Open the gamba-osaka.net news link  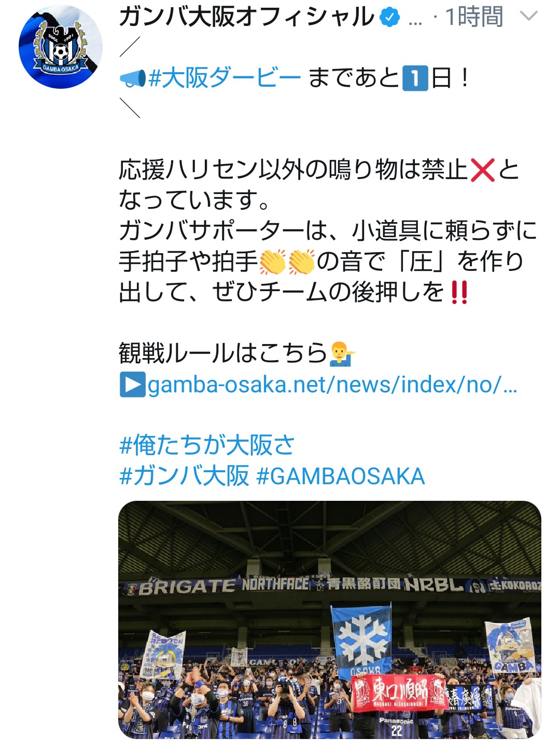(332, 385)
